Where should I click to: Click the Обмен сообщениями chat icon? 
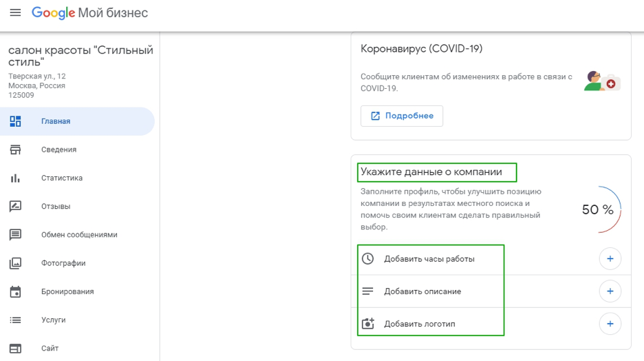(15, 235)
